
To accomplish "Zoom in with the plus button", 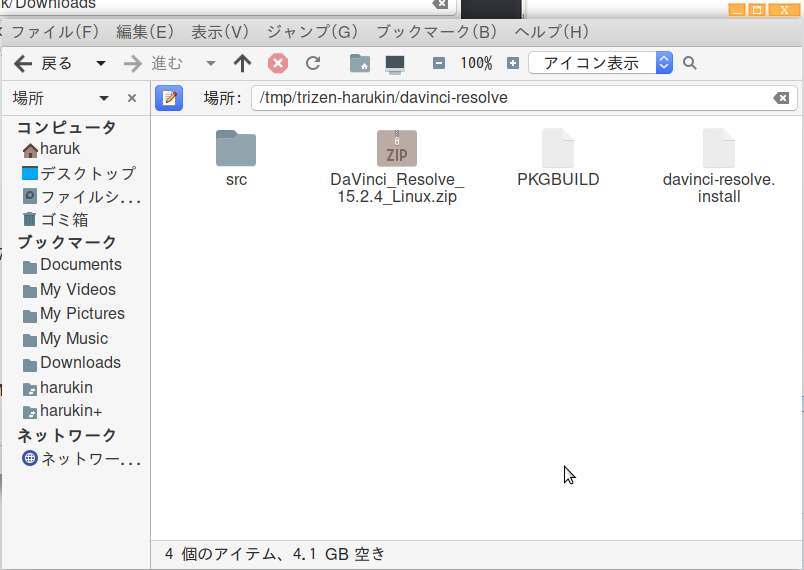I will (x=513, y=64).
